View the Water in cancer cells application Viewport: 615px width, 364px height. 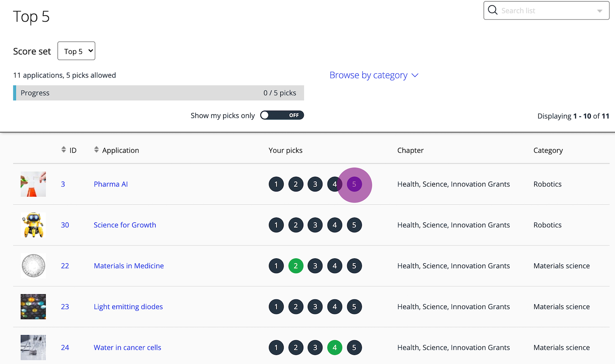click(x=127, y=347)
